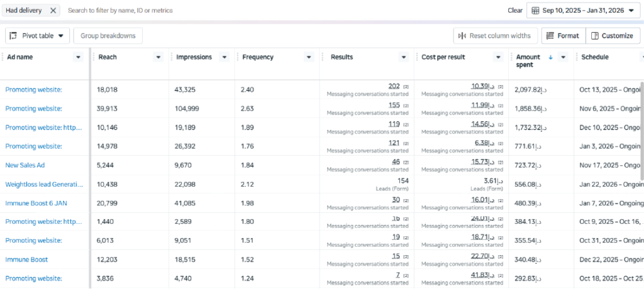Click the Pivot table icon
The width and height of the screenshot is (644, 289).
click(14, 36)
